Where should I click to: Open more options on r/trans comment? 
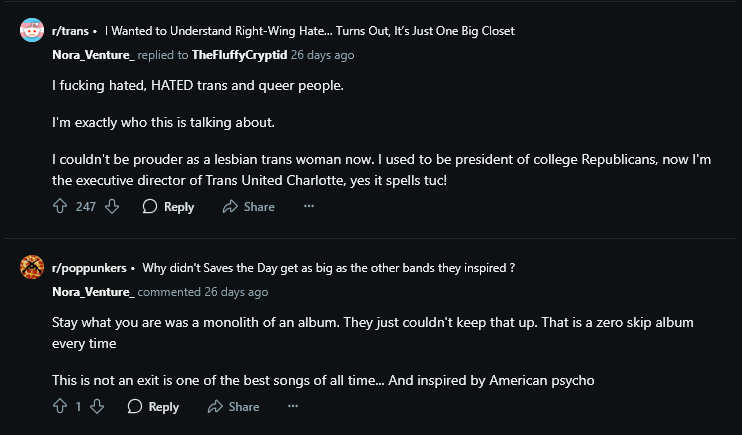(308, 207)
